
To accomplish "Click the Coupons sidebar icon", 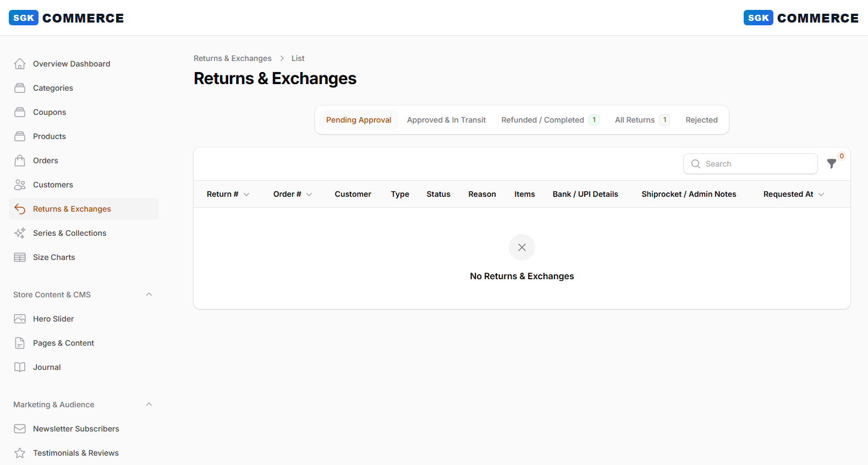I will click(x=20, y=112).
